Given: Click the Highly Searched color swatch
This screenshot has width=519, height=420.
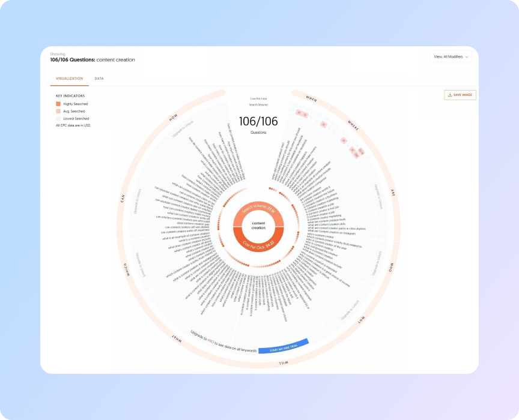Looking at the screenshot, I should coord(58,104).
